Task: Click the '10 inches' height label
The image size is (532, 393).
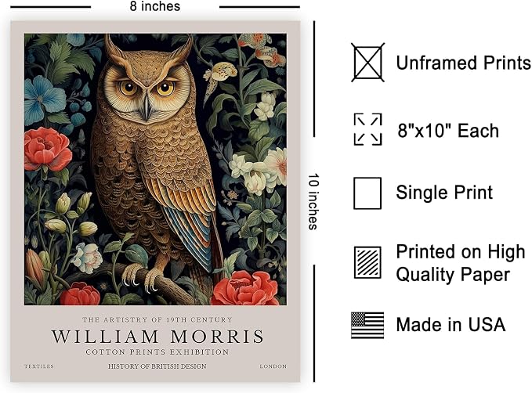Action: point(313,202)
